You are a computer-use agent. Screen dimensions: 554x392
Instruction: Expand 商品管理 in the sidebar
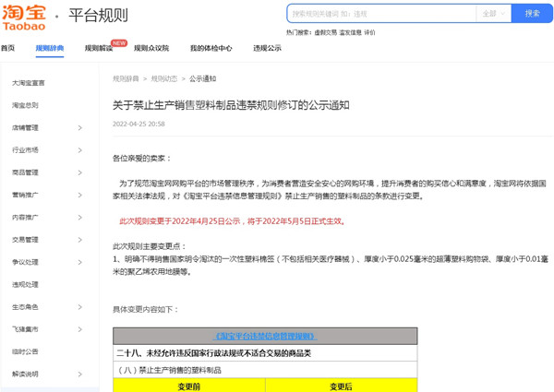[80, 172]
